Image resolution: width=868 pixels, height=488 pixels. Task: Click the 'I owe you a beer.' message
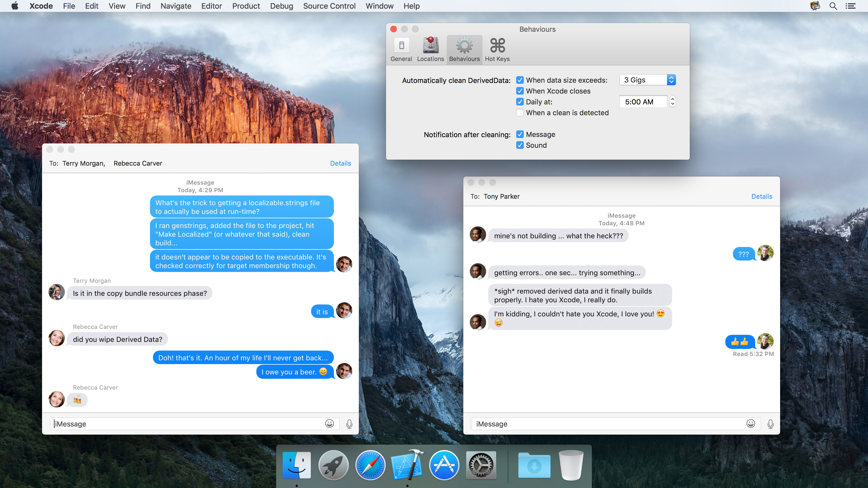click(295, 372)
